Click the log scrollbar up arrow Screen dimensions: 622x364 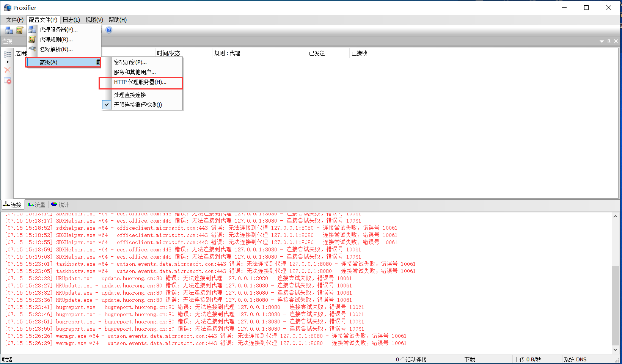tap(615, 217)
